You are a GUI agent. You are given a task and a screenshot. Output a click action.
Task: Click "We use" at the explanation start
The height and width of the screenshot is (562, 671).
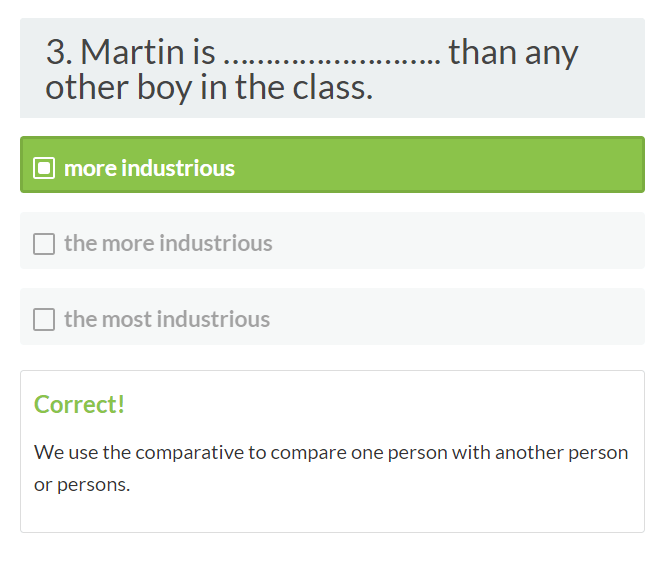65,452
